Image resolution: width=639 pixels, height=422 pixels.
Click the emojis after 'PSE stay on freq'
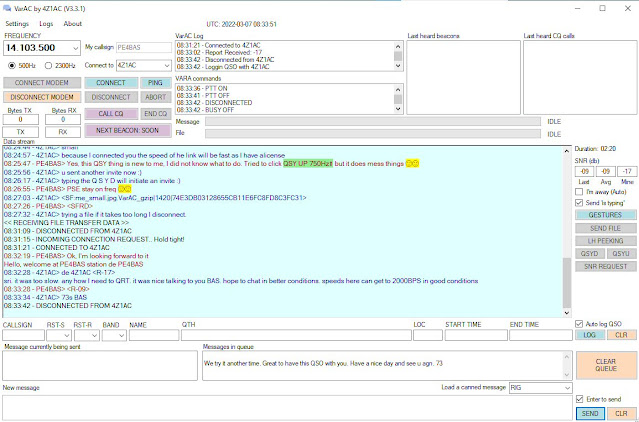[125, 189]
